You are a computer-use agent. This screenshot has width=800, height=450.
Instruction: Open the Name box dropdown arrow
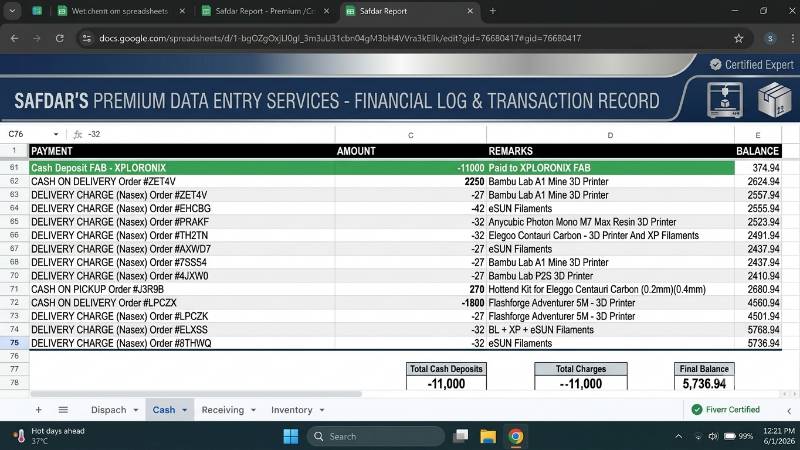[x=56, y=134]
